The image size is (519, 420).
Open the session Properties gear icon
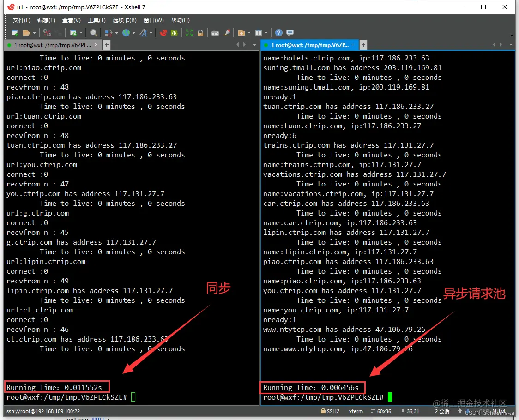point(73,33)
